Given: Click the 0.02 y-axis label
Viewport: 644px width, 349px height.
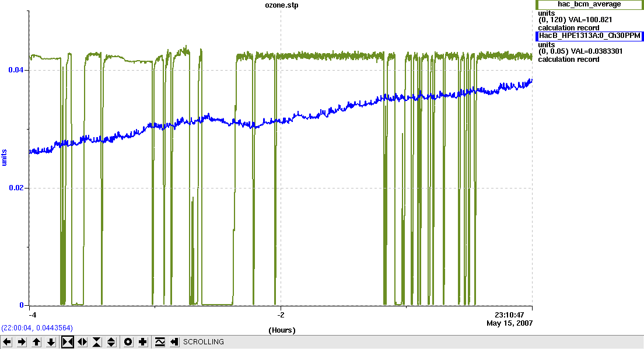Looking at the screenshot, I should pyautogui.click(x=16, y=188).
